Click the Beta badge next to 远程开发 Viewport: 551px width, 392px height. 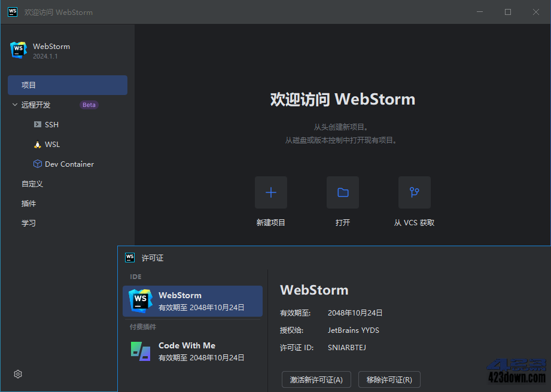(89, 105)
